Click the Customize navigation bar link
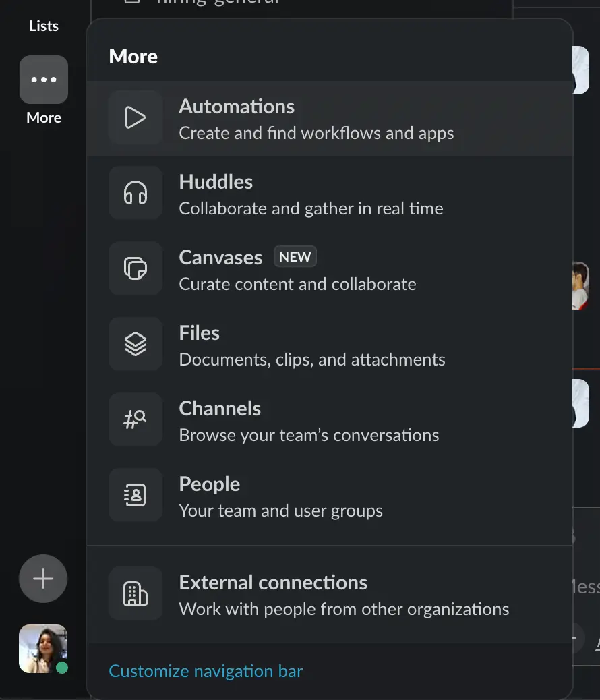 click(206, 671)
